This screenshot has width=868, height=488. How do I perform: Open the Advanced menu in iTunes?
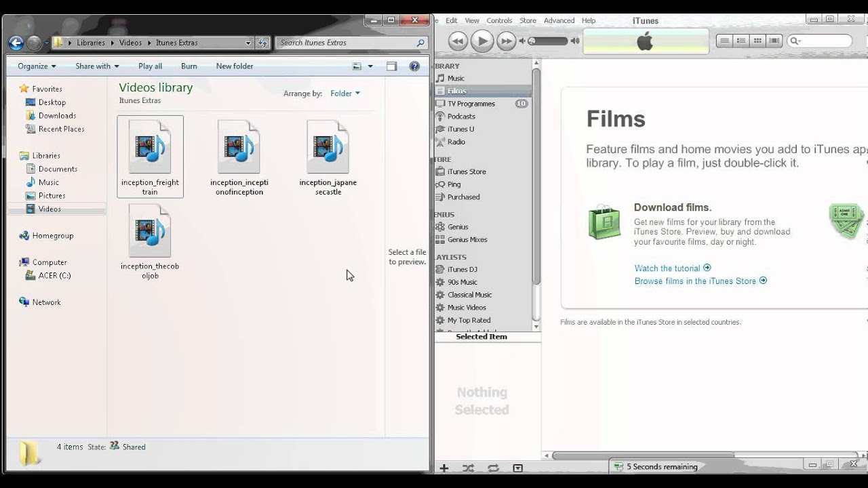click(559, 21)
